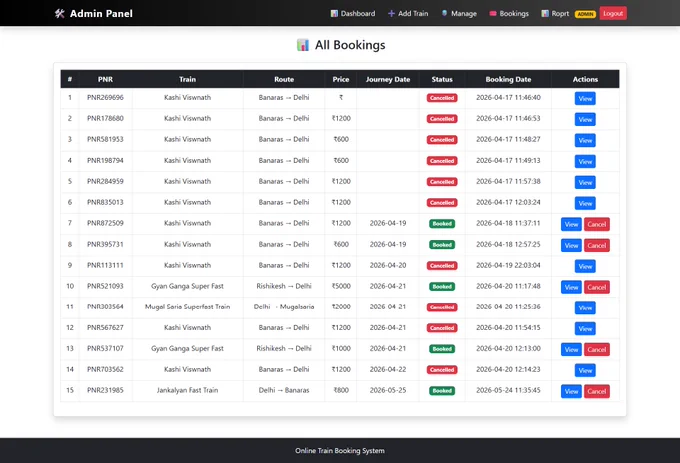Click the All Bookings heading
The height and width of the screenshot is (463, 680).
pos(350,45)
